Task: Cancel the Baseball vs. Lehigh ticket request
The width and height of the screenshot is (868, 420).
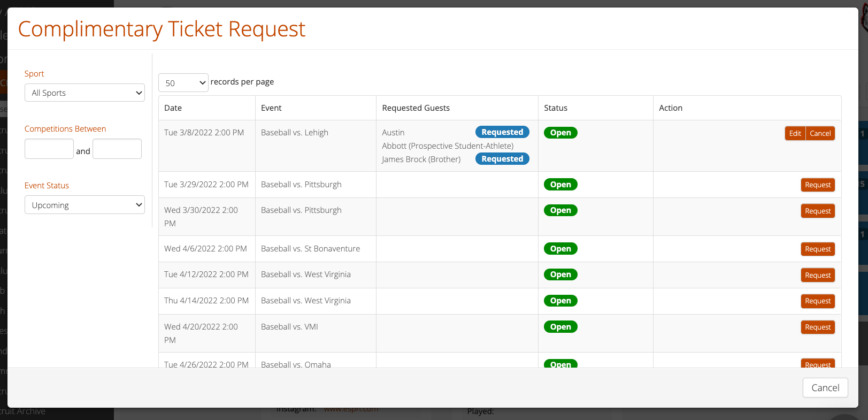Action: pyautogui.click(x=820, y=133)
